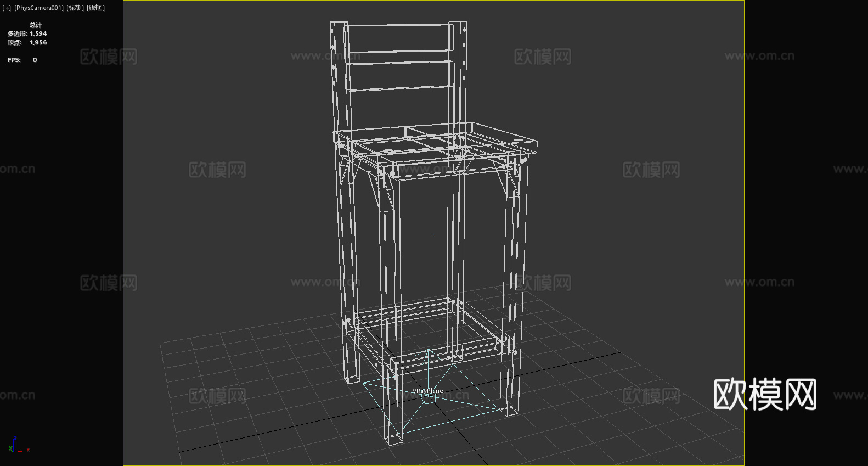Click the 多边形 count 1,594
This screenshot has height=466, width=868.
pos(38,33)
